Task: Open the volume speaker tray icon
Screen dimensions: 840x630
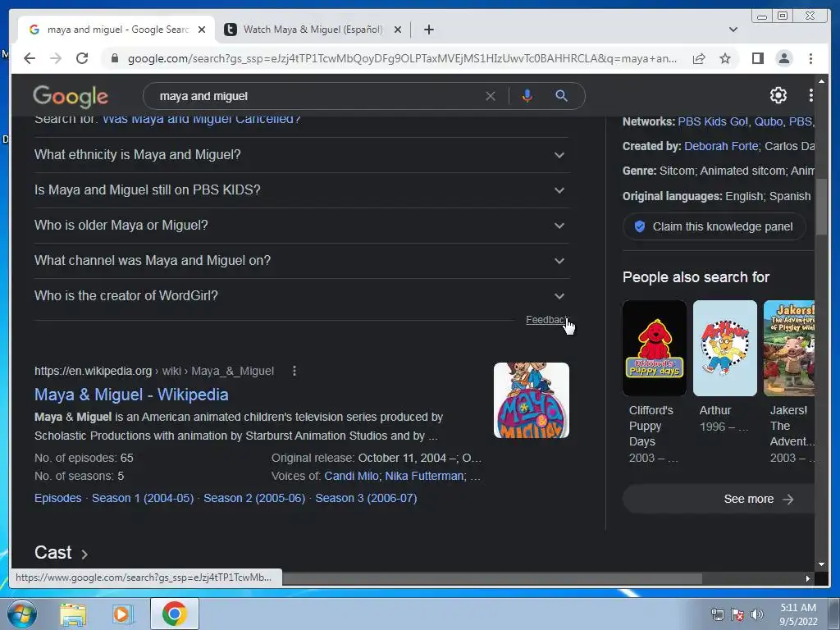Action: (x=757, y=614)
